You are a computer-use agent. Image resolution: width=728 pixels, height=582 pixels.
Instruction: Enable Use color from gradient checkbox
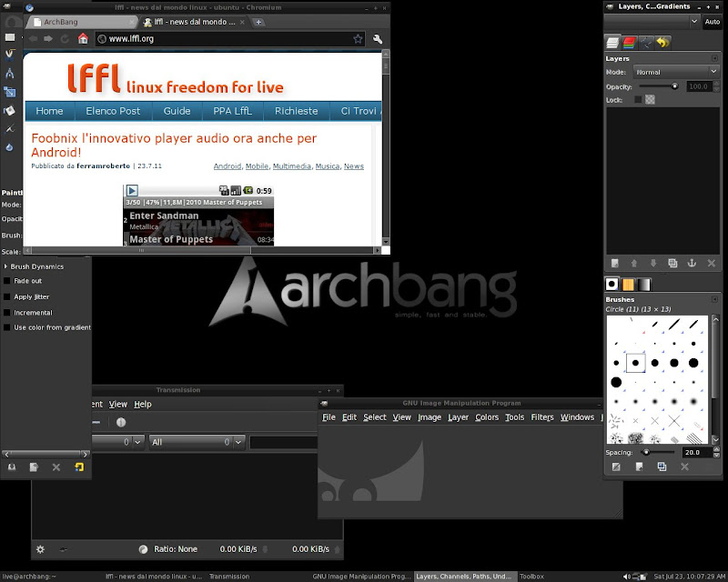[x=7, y=327]
